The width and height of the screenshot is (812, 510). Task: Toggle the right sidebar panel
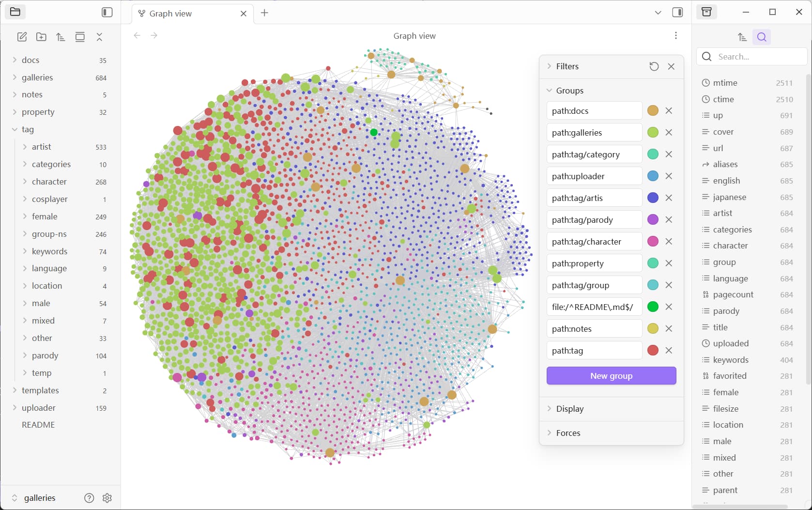click(677, 13)
